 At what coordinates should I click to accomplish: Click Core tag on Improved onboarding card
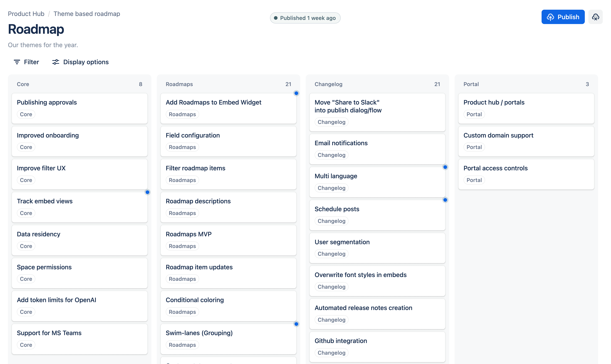(26, 147)
